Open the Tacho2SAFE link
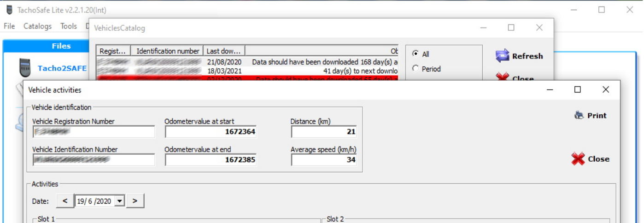 62,68
